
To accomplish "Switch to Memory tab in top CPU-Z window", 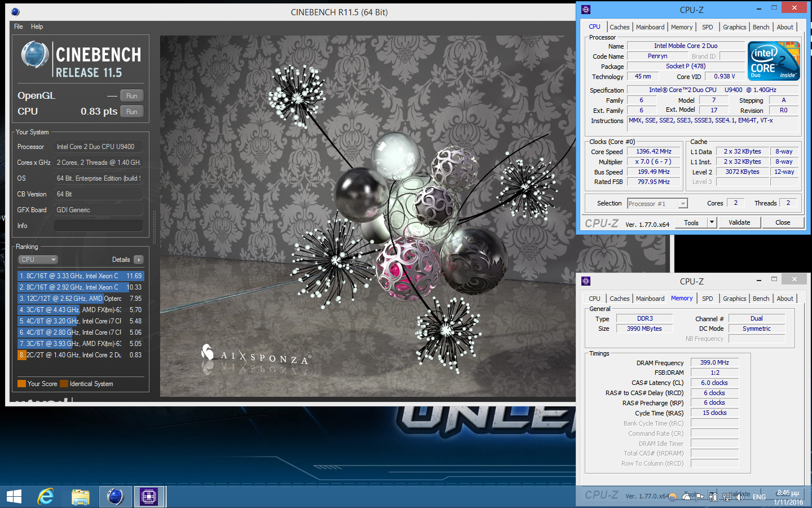I will pos(682,27).
